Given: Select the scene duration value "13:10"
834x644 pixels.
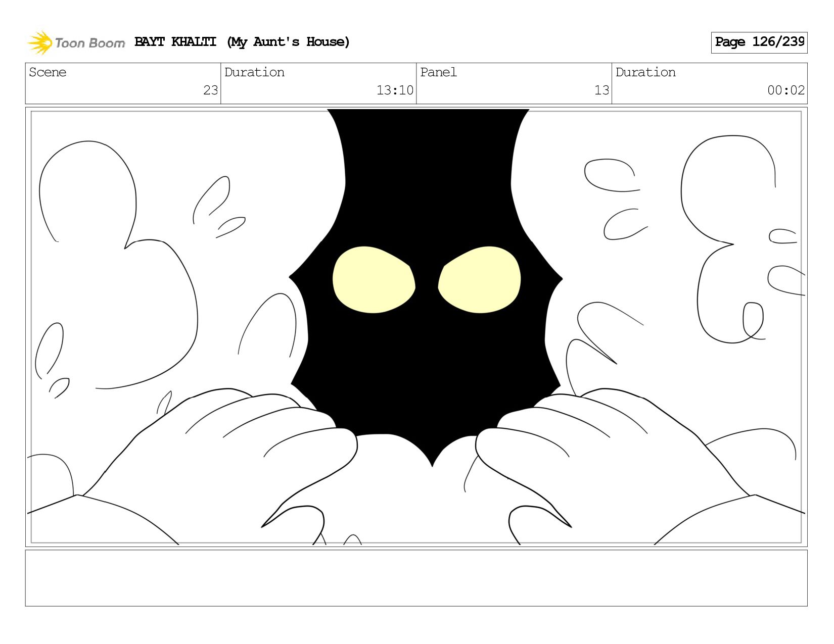Looking at the screenshot, I should click(x=395, y=90).
